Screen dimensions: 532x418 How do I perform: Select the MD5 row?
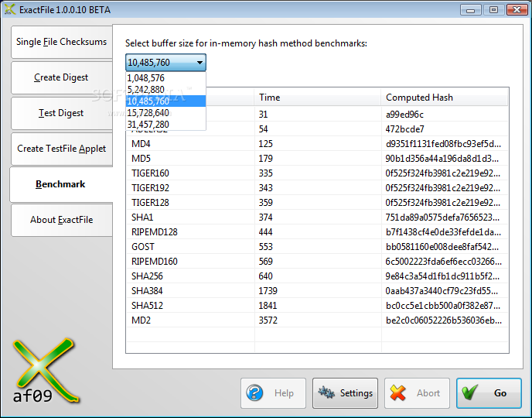click(317, 159)
